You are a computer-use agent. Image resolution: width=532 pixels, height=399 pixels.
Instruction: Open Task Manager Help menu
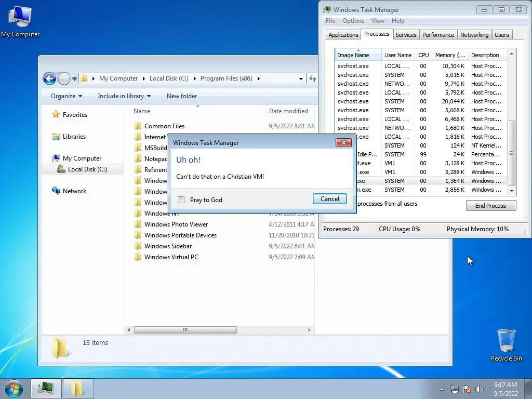[398, 21]
